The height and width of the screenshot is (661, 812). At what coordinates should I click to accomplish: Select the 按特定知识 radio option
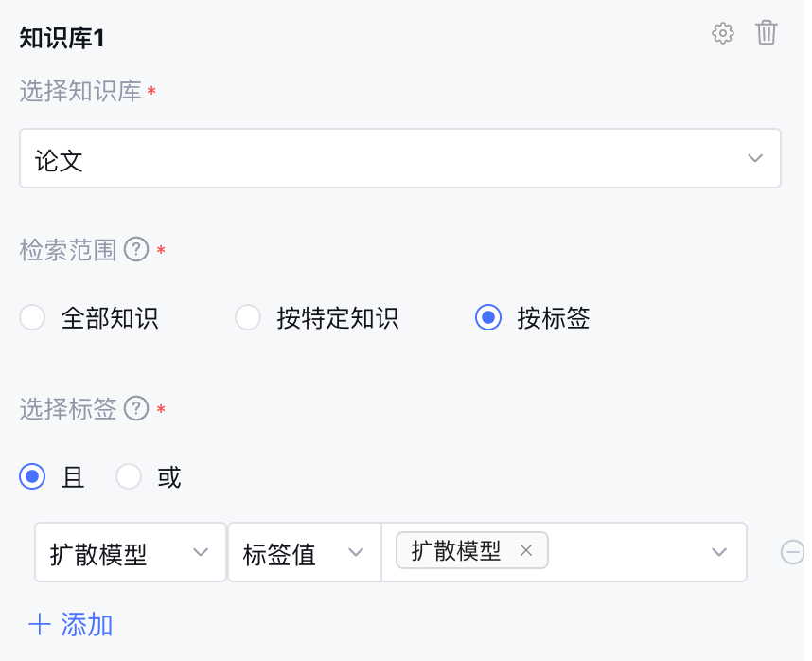(x=248, y=318)
